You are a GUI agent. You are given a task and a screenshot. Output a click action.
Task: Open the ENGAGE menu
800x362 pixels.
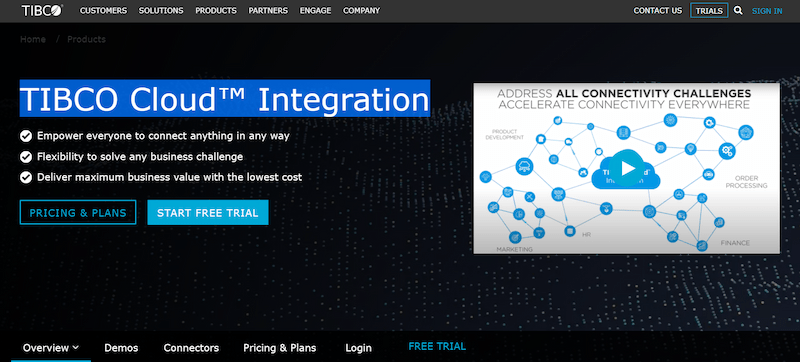pos(315,11)
